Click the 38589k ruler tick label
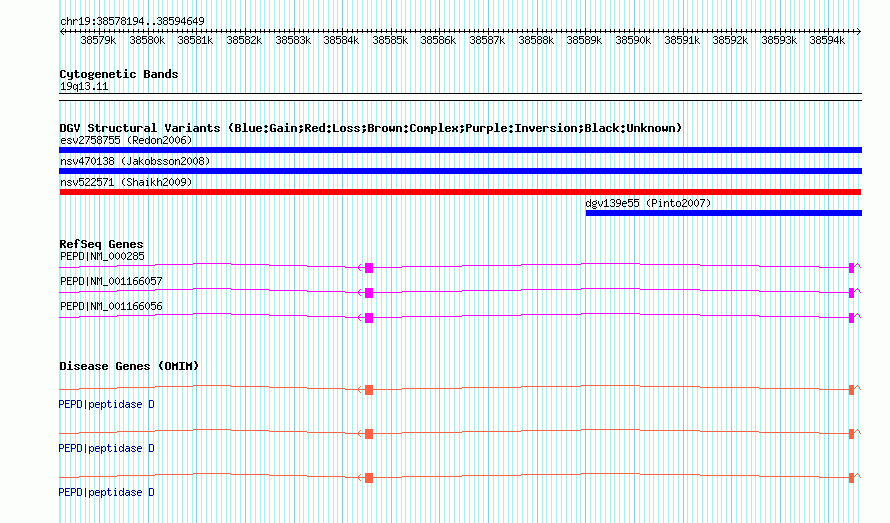 [584, 40]
